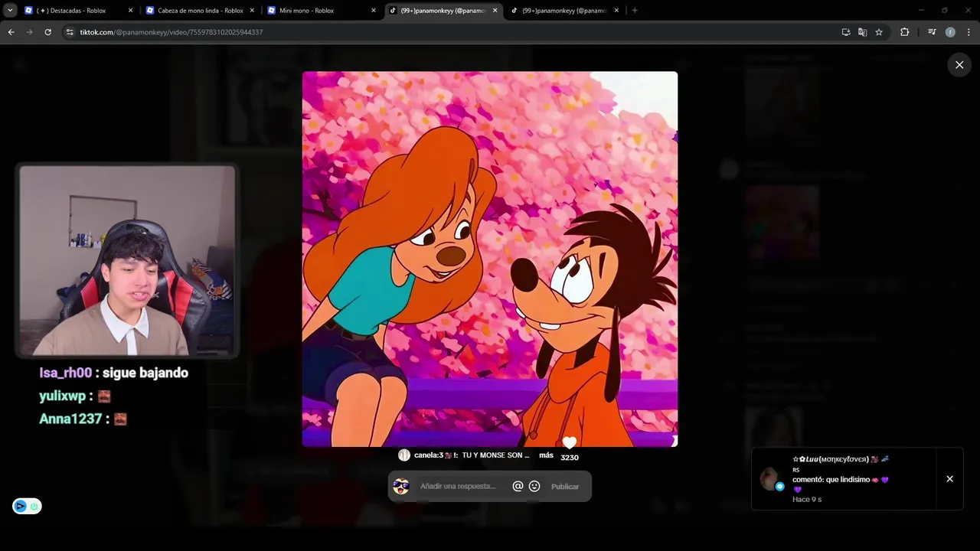
Task: Open the Luu commenter avatar in notification
Action: (x=769, y=479)
